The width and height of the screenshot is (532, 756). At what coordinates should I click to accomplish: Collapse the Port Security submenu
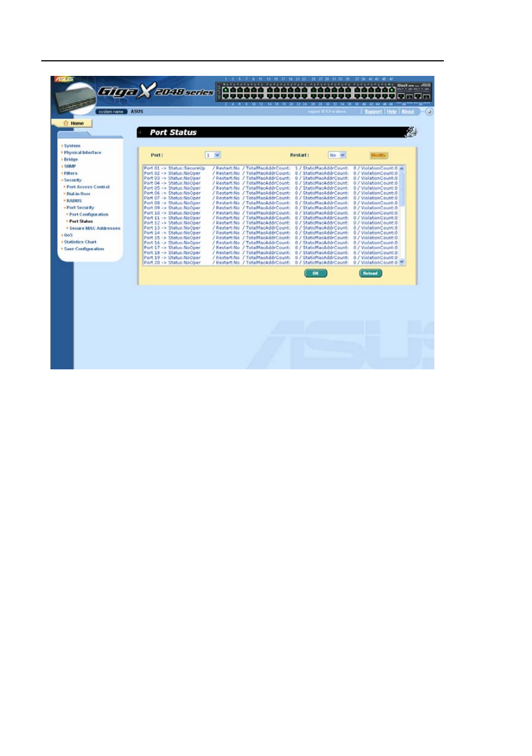(80, 208)
